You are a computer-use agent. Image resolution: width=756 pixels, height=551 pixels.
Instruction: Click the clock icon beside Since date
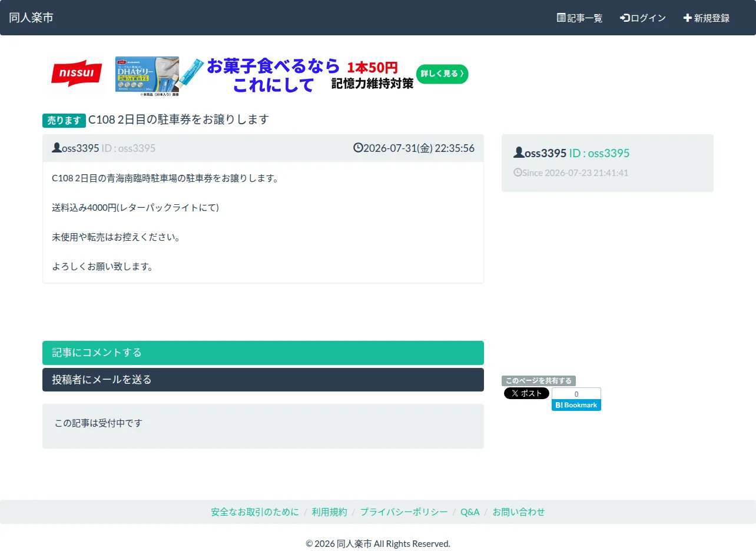[518, 172]
